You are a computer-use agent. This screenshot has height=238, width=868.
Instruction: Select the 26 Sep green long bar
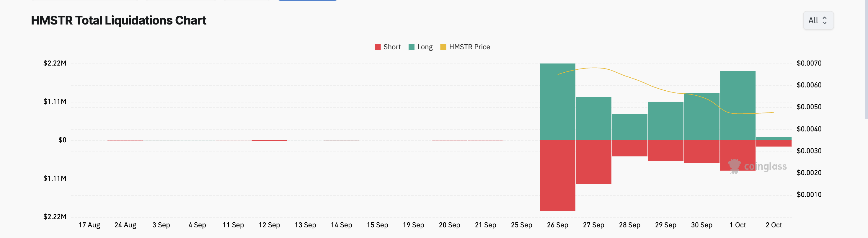click(558, 102)
